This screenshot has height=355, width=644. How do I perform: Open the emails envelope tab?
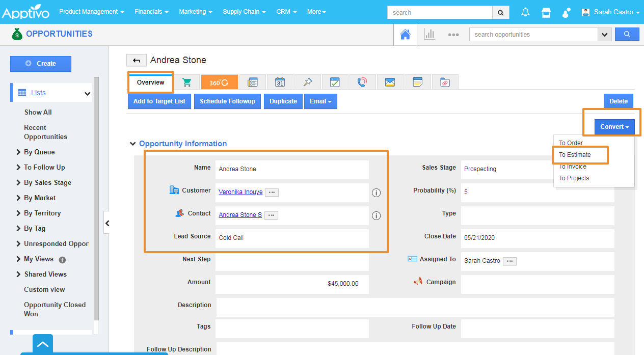pos(390,82)
